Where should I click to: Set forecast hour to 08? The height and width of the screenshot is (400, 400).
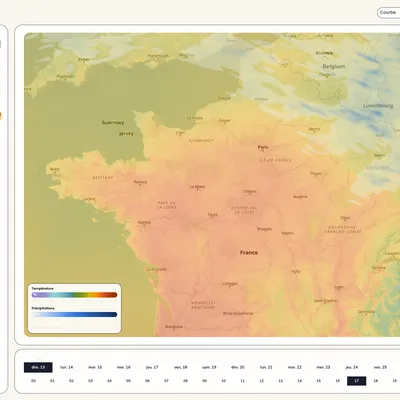pyautogui.click(x=185, y=381)
